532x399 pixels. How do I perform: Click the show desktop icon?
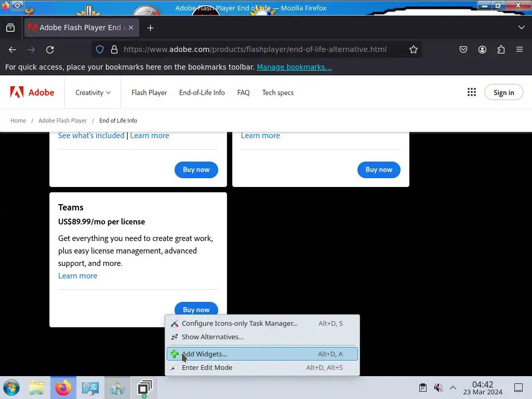click(518, 388)
